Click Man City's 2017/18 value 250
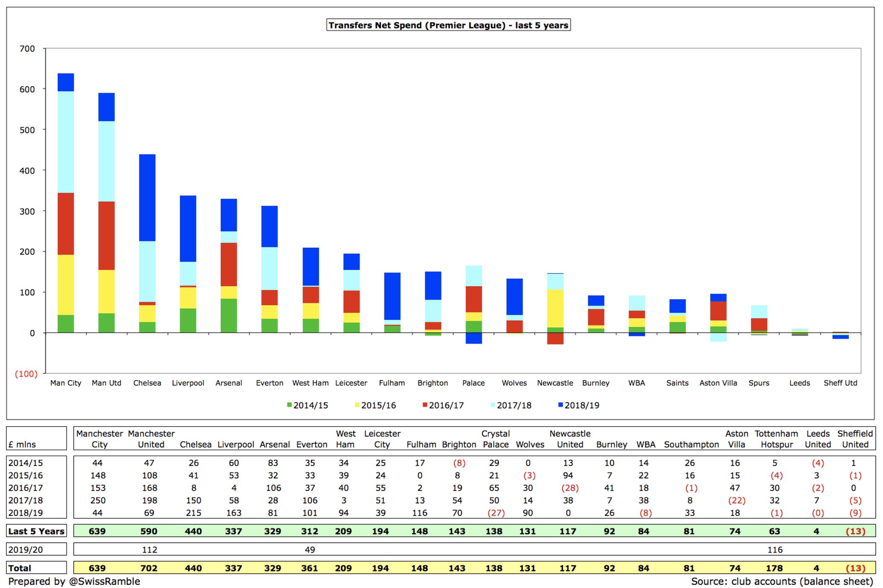883x588 pixels. (x=98, y=500)
